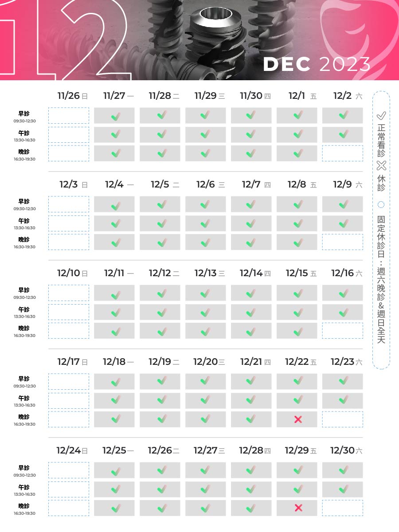Click the dashed circle legend icon
Image resolution: width=399 pixels, height=532 pixels.
coord(381,205)
